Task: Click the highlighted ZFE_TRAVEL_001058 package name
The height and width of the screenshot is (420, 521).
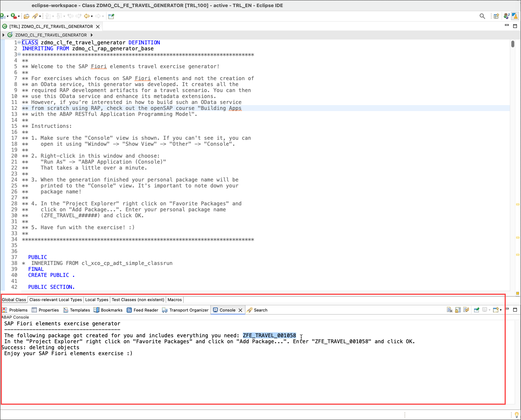Action: coord(269,335)
